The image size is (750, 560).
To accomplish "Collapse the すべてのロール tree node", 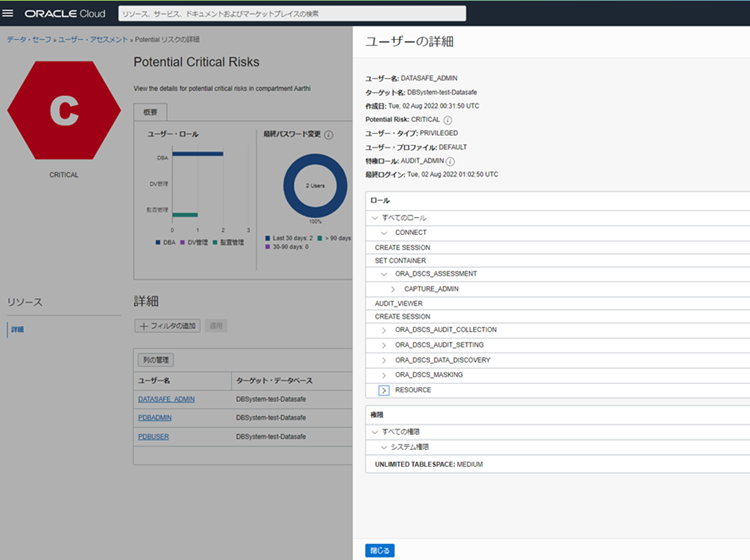I will (x=375, y=218).
